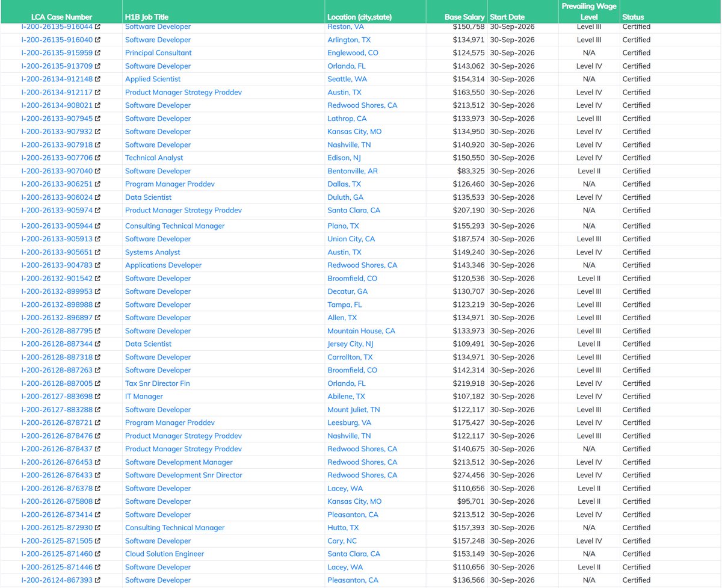Viewport: 722px width, 588px height.
Task: Open external-link icon beside I-200-26133-905913
Action: (x=97, y=239)
